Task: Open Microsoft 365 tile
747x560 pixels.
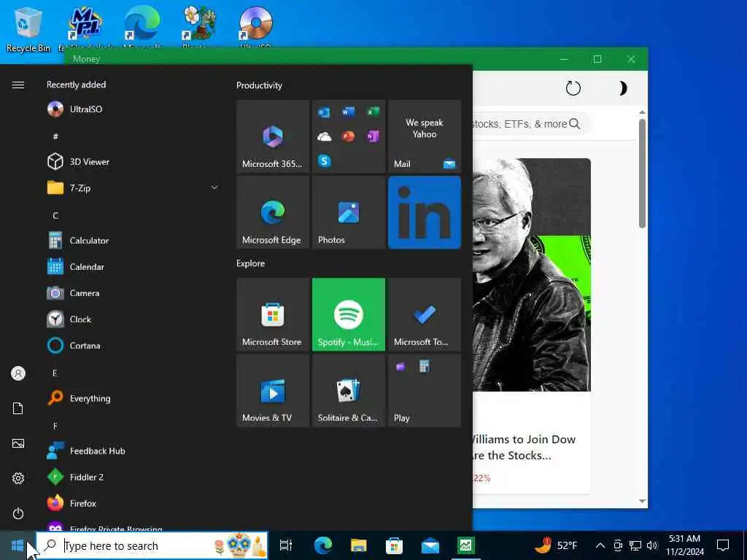Action: tap(273, 136)
